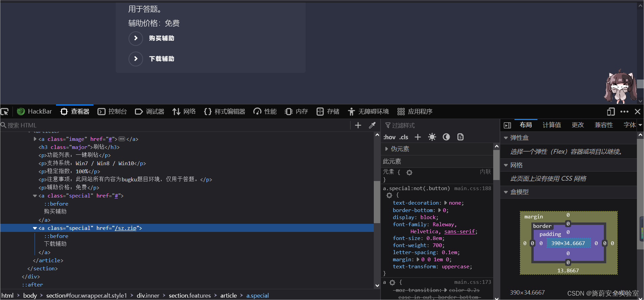Expand the a class="image" node

pyautogui.click(x=35, y=139)
